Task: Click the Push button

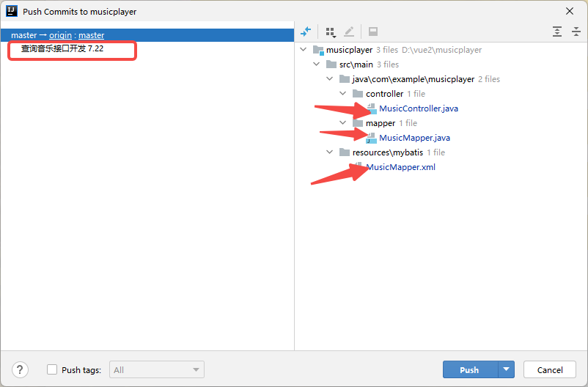Action: [x=471, y=369]
